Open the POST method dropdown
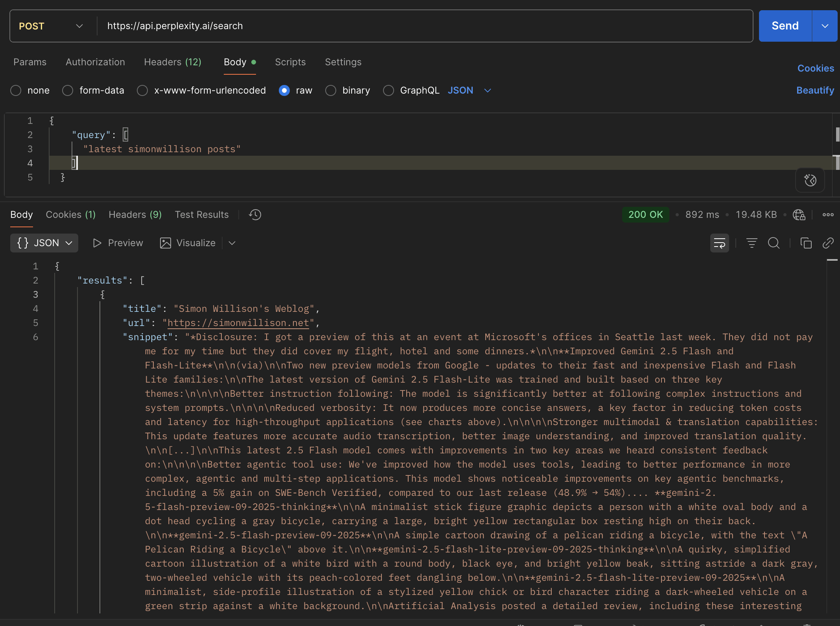 tap(51, 26)
